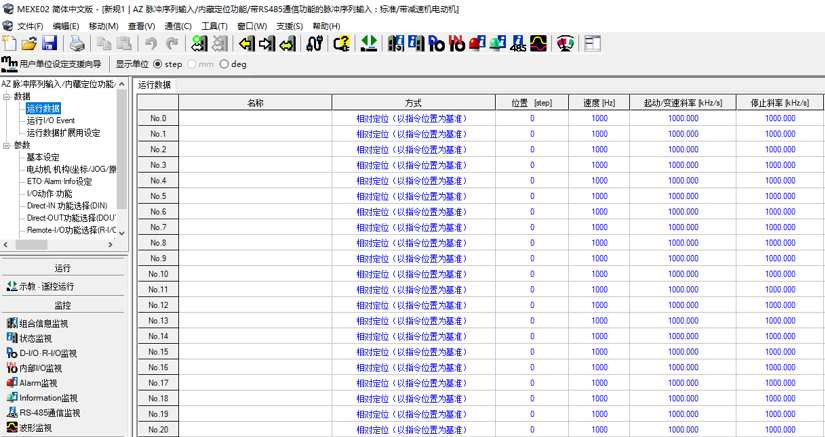Viewport: 825px width, 437px height.
Task: Open the waveform monitor from the toolbar
Action: (x=538, y=44)
